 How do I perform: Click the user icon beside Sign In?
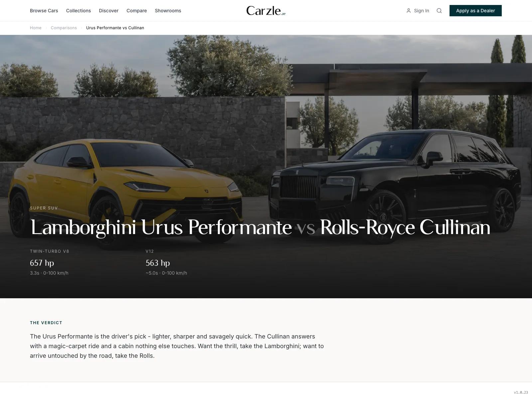pyautogui.click(x=409, y=11)
